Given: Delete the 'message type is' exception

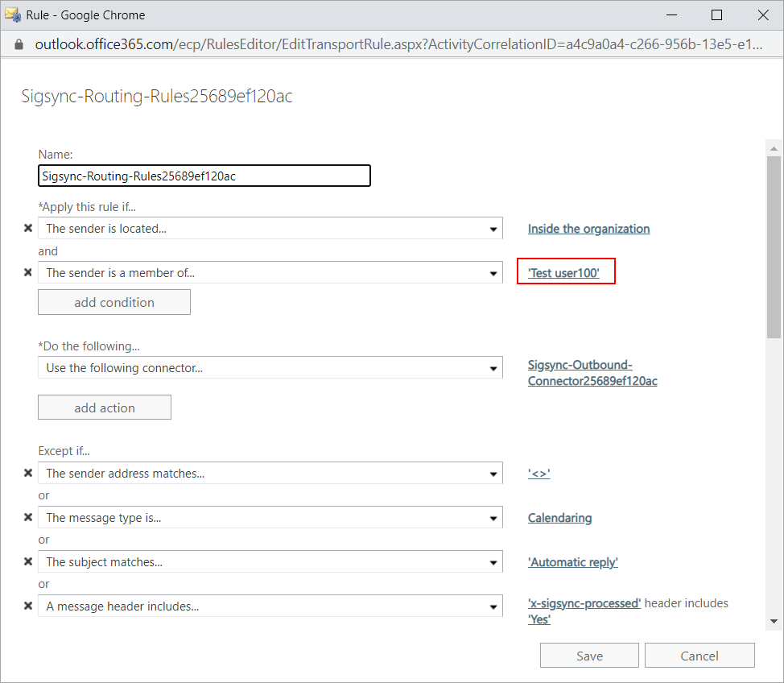Looking at the screenshot, I should click(28, 518).
